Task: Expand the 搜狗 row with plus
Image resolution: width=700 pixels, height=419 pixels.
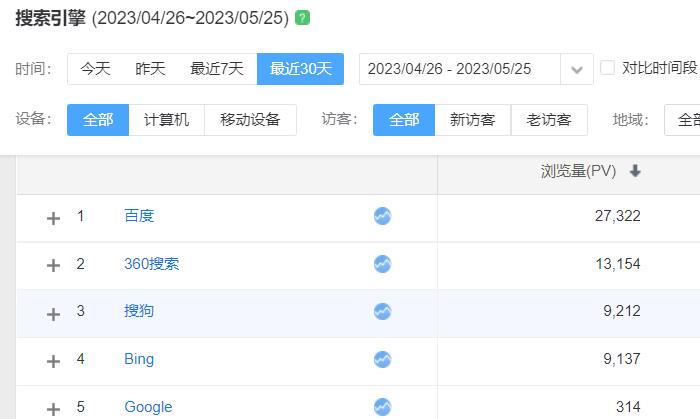Action: (53, 314)
